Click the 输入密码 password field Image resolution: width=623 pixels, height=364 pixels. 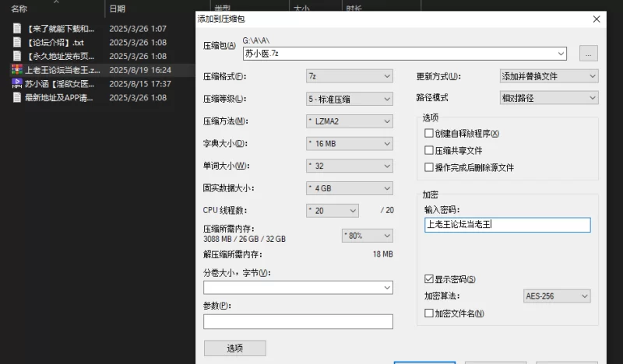(x=508, y=225)
